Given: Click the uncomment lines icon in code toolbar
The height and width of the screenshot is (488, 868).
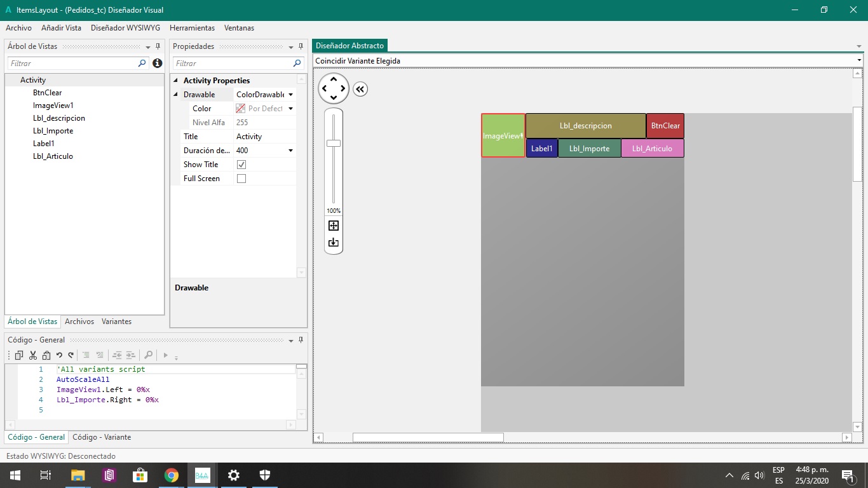Looking at the screenshot, I should coord(100,355).
